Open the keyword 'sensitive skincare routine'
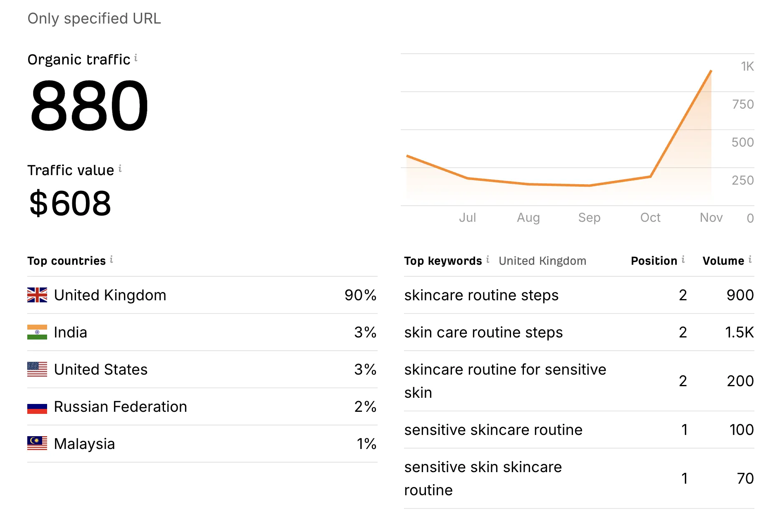Image resolution: width=780 pixels, height=532 pixels. coord(493,430)
